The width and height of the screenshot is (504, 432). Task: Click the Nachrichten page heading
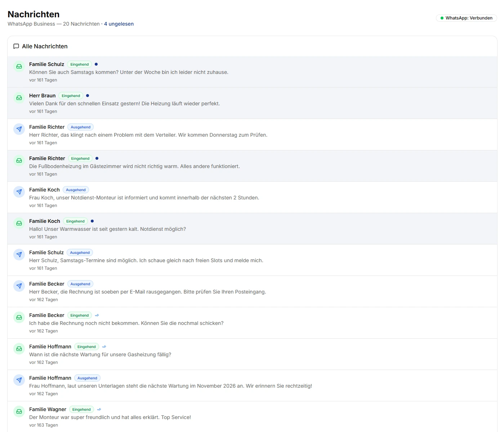(34, 14)
